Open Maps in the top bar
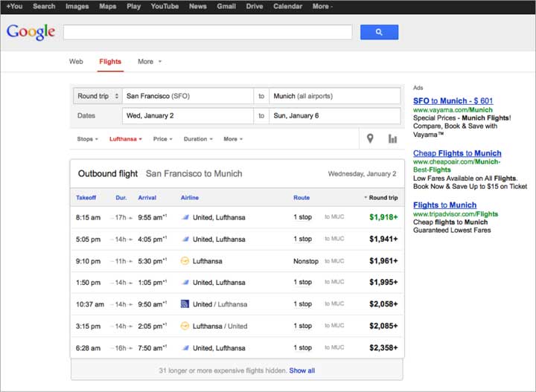The height and width of the screenshot is (392, 536). [x=108, y=6]
